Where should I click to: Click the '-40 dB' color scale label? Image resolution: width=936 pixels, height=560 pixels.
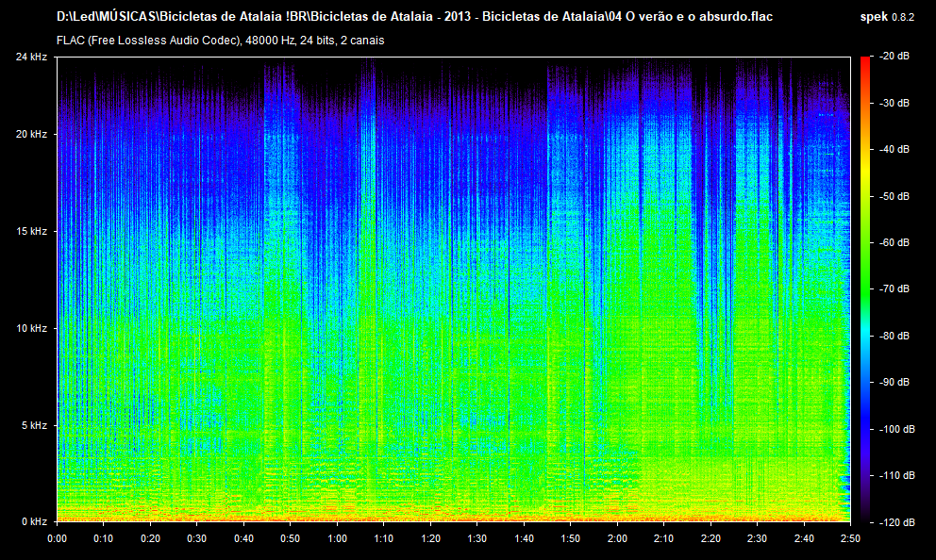click(894, 149)
